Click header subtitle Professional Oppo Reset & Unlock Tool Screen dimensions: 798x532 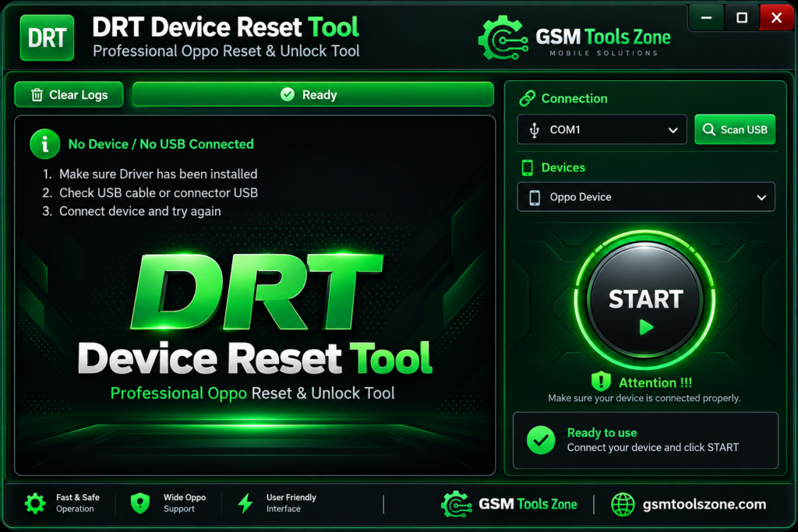click(x=226, y=51)
